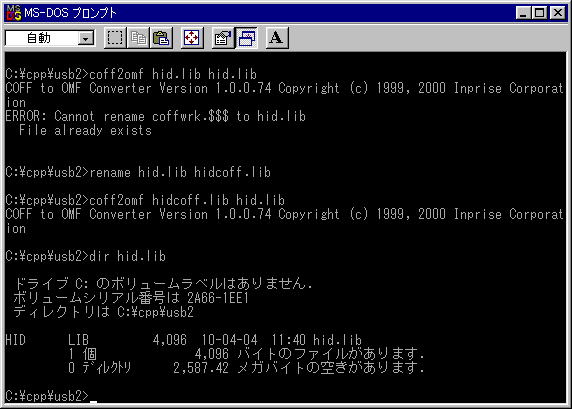Image resolution: width=572 pixels, height=409 pixels.
Task: Open Font settings via A icon
Action: click(277, 38)
